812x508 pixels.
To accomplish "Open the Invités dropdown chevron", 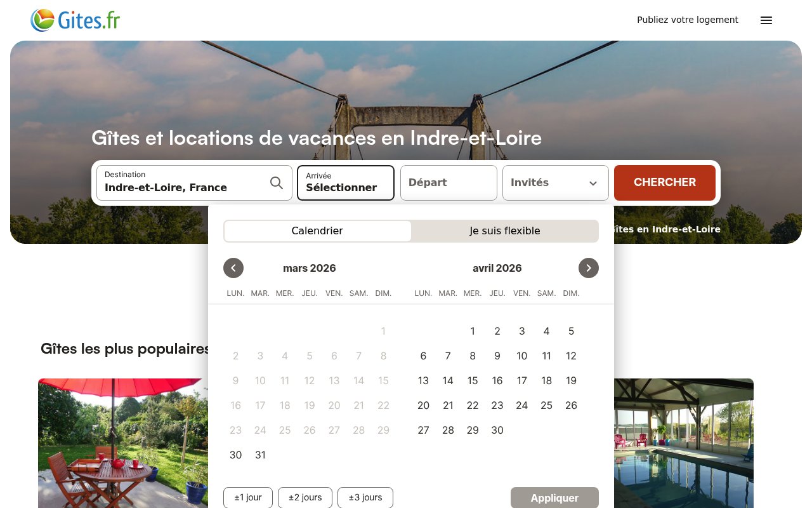I will point(593,183).
